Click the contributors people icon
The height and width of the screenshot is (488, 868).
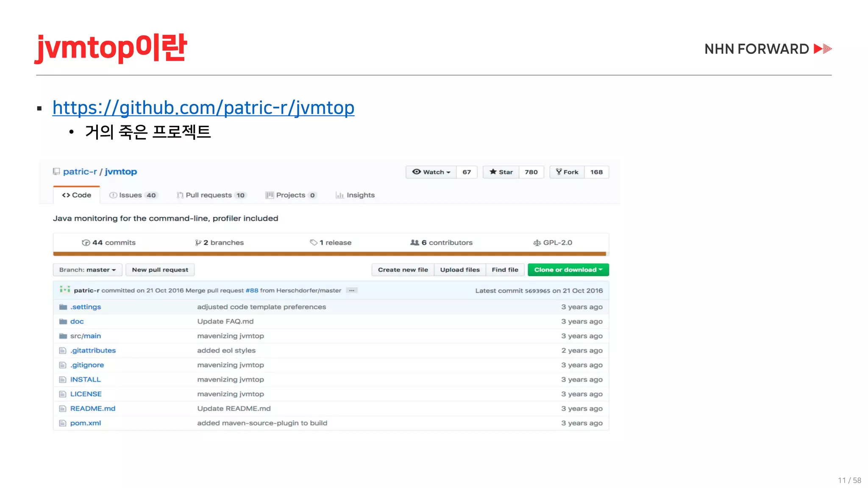pyautogui.click(x=415, y=242)
